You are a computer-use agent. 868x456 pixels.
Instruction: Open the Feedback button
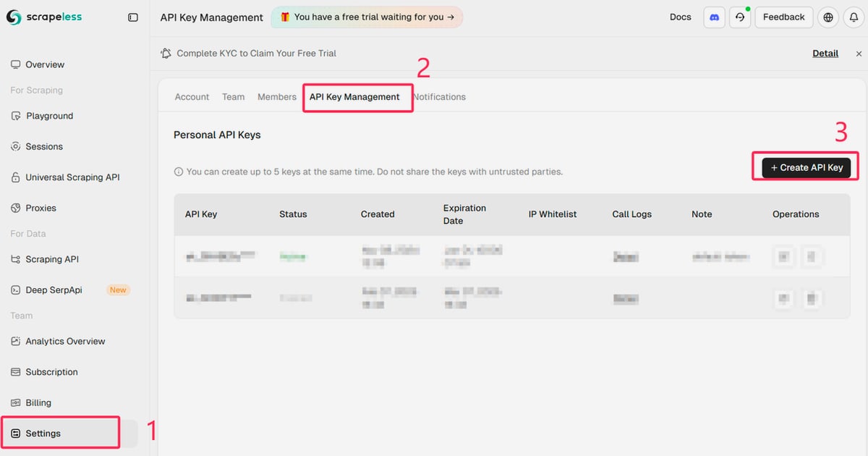[784, 17]
